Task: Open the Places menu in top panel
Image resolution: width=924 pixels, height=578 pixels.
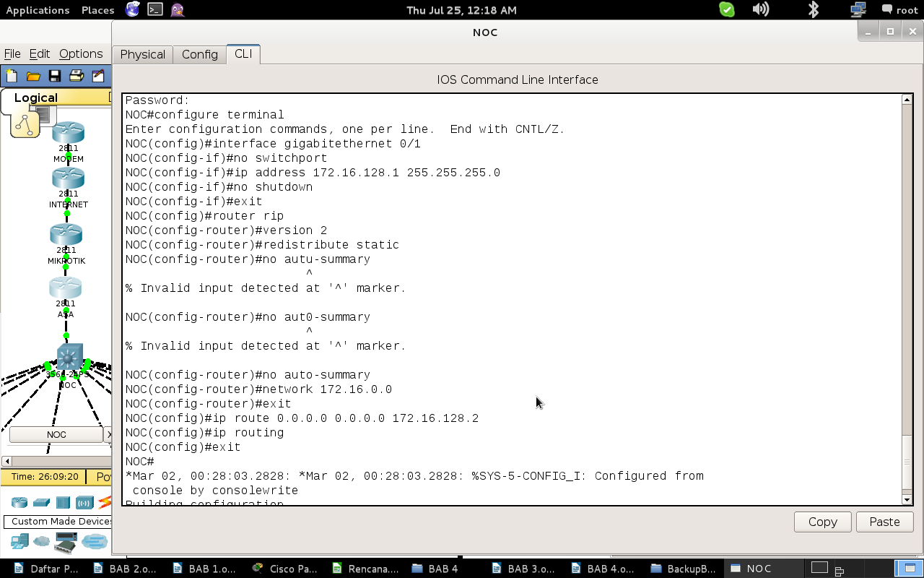Action: 97,10
